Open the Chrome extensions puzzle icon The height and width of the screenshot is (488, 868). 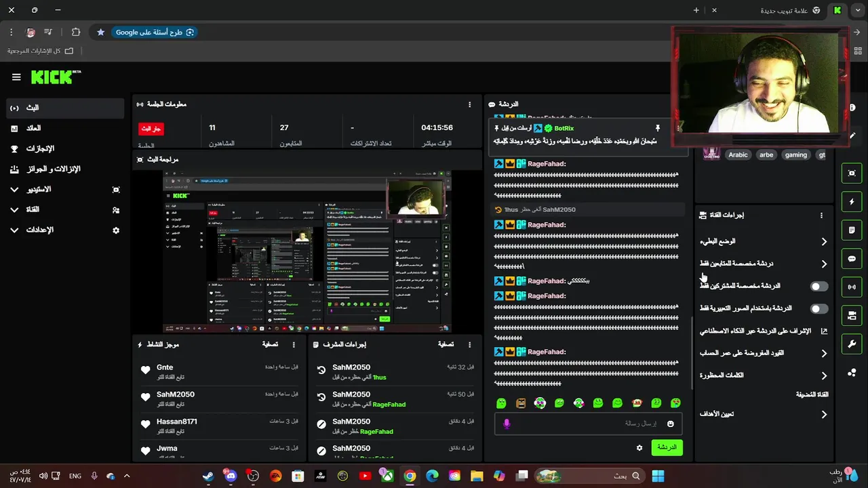[75, 32]
